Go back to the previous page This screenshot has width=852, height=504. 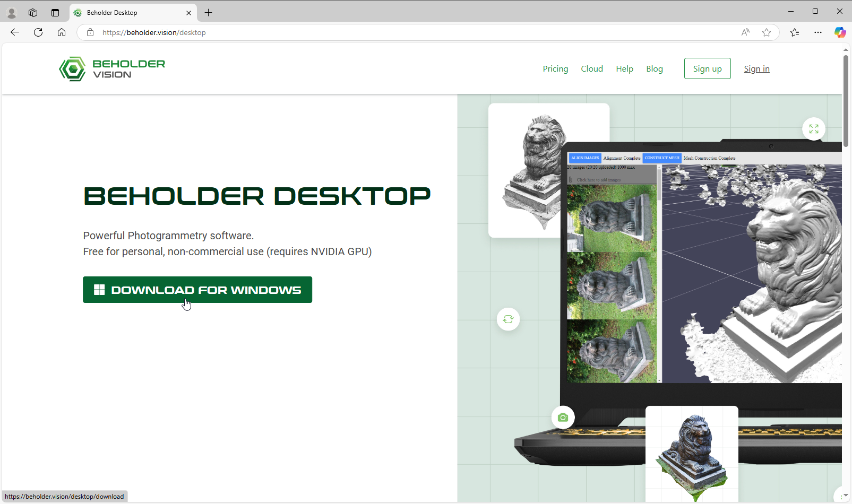(x=15, y=32)
